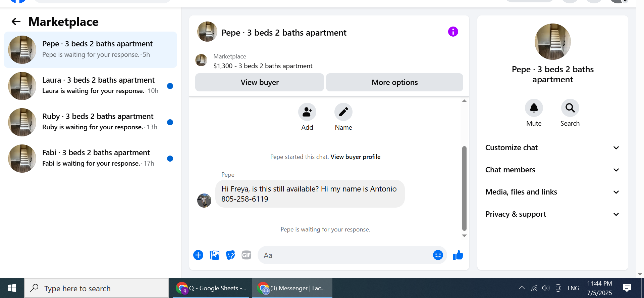644x298 pixels.
Task: Click the Name pencil icon
Action: point(343,112)
